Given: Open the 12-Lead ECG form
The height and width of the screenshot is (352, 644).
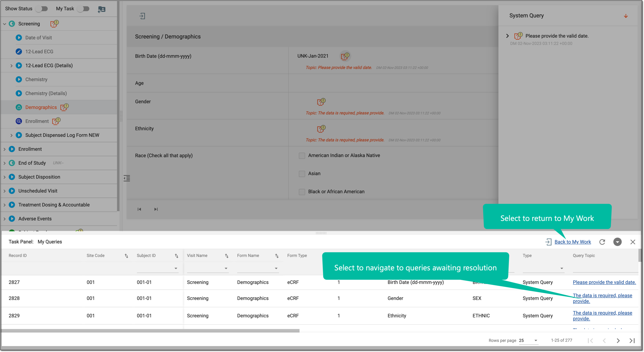Looking at the screenshot, I should [39, 51].
